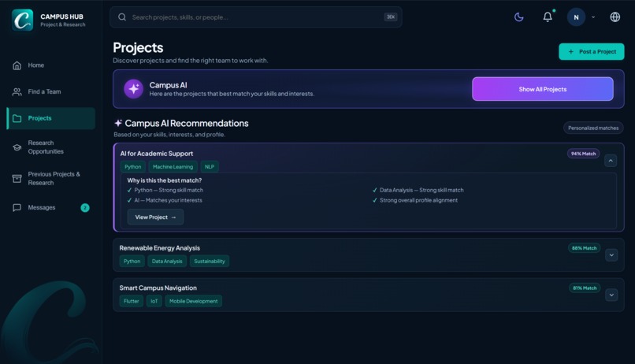635x364 pixels.
Task: Click the 94% Match badge
Action: click(x=583, y=154)
